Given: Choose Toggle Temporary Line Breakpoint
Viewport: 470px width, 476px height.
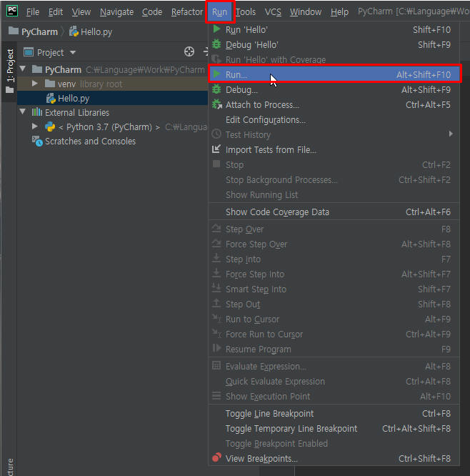Looking at the screenshot, I should pyautogui.click(x=334, y=428).
